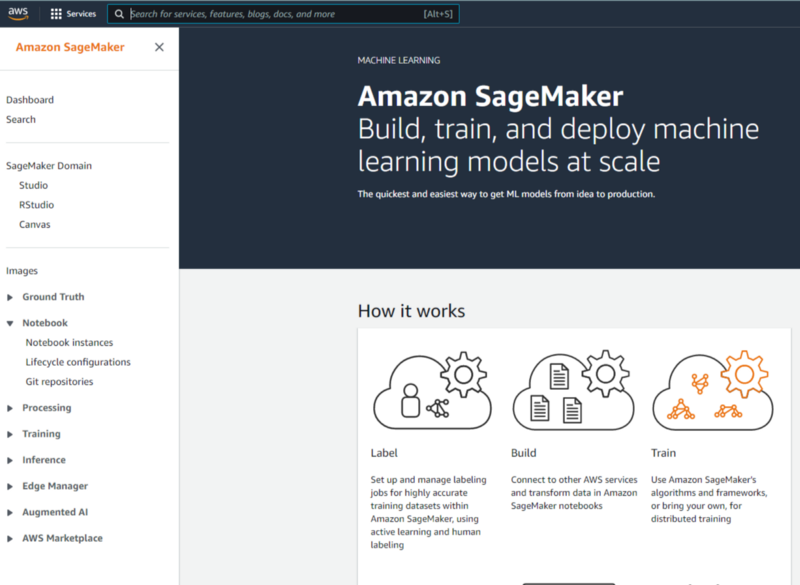800x585 pixels.
Task: Close the Amazon SageMaker side panel
Action: pos(159,47)
